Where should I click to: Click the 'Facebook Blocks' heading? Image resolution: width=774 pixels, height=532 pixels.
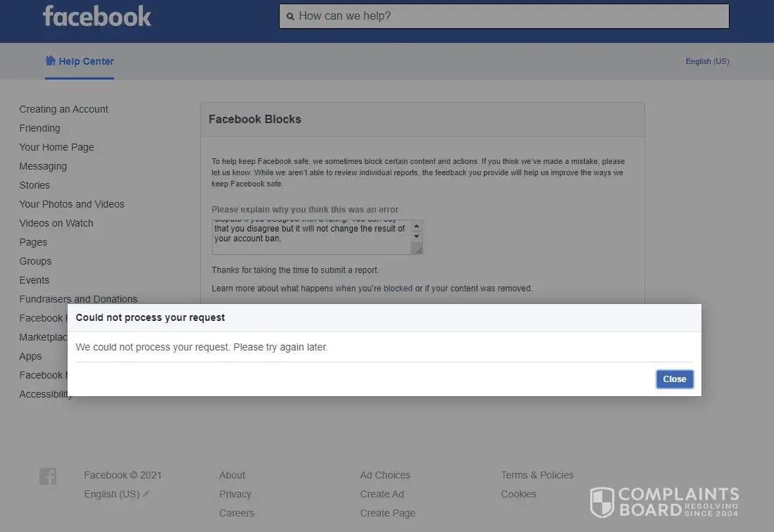click(x=255, y=120)
